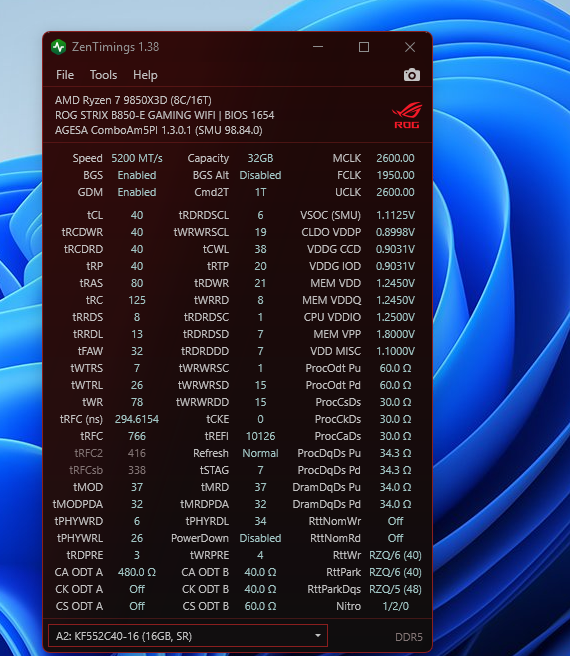Click the ROG STRIX B850-E GAMING WIFI line

(164, 115)
